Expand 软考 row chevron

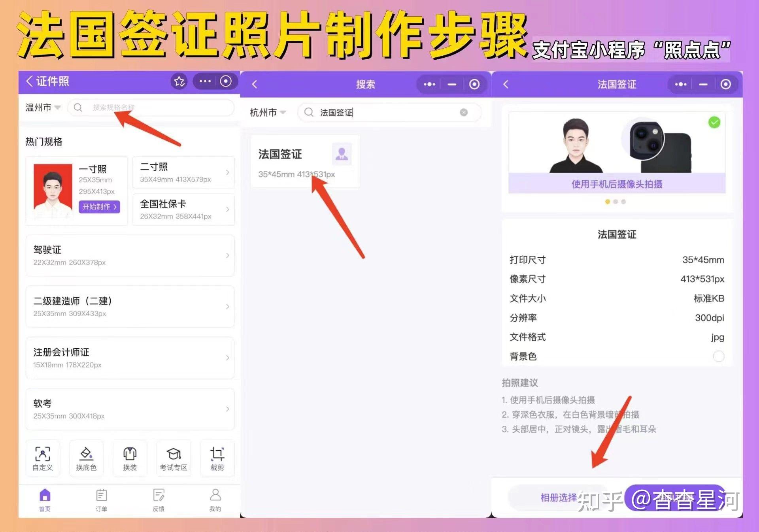click(227, 409)
